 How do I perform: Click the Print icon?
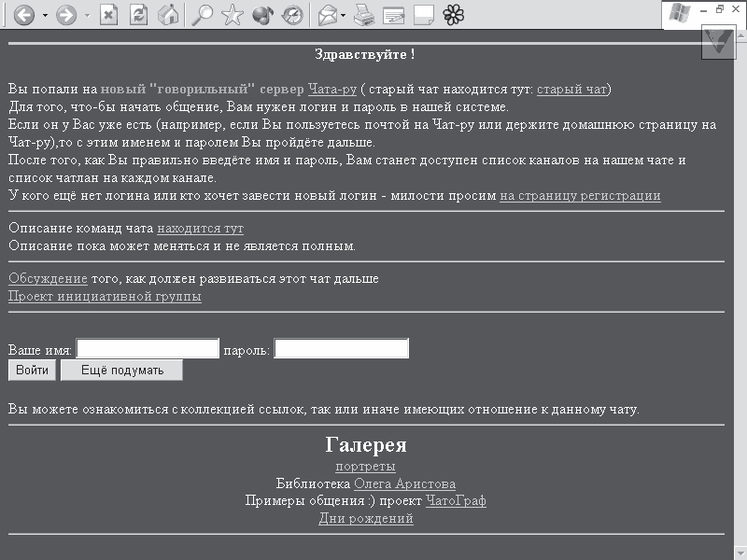coord(364,15)
